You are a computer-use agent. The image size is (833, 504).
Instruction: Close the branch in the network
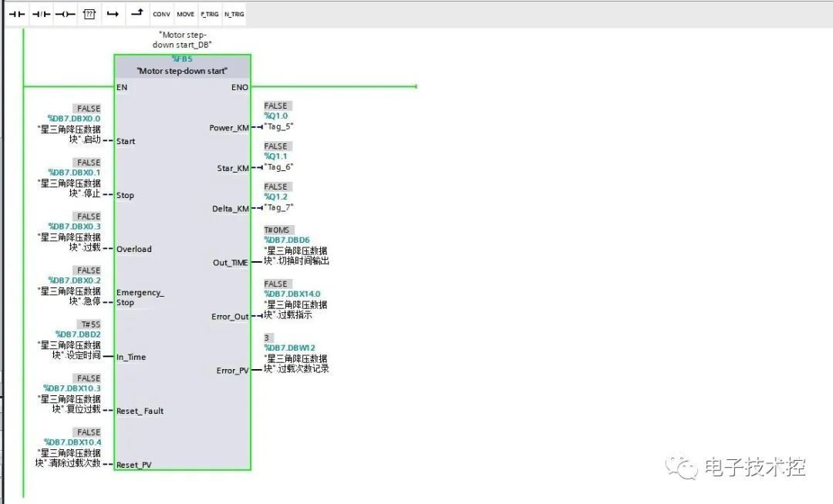tap(137, 15)
